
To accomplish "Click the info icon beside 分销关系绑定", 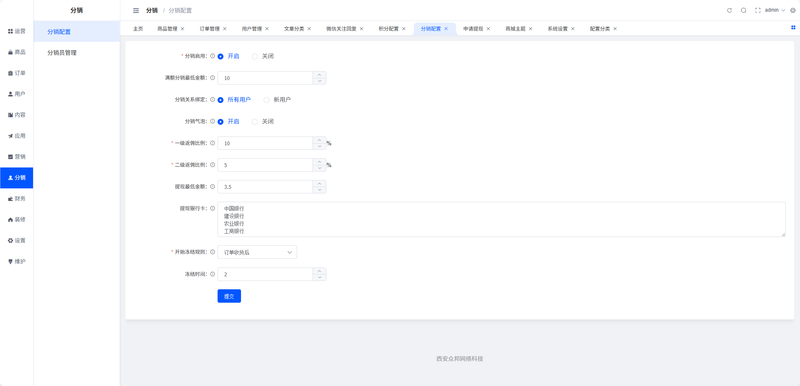I will tap(213, 99).
